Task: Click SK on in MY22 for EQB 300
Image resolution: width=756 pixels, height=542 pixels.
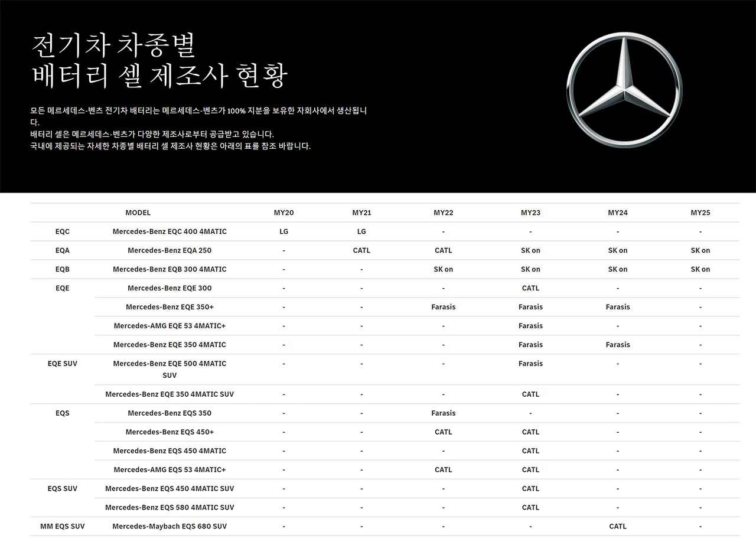Action: (x=443, y=269)
